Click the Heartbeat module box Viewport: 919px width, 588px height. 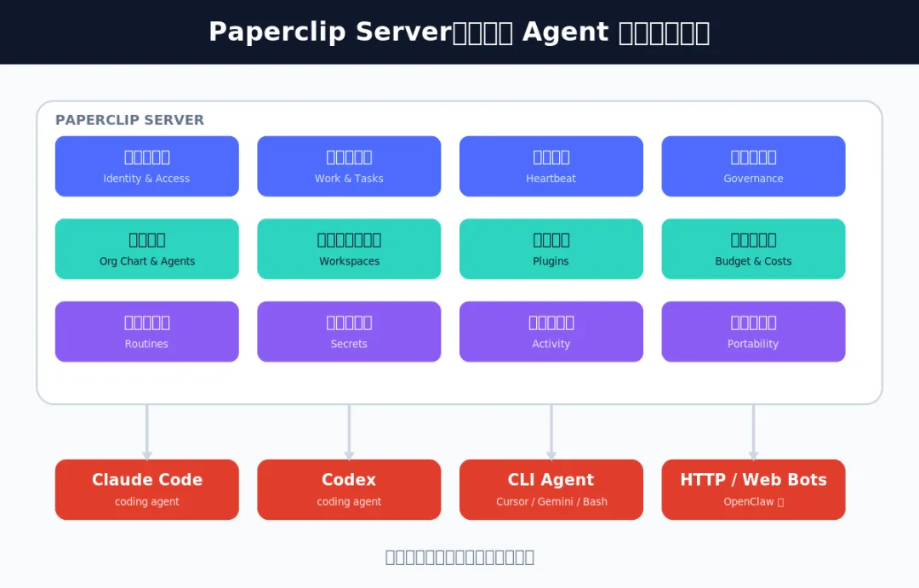551,167
